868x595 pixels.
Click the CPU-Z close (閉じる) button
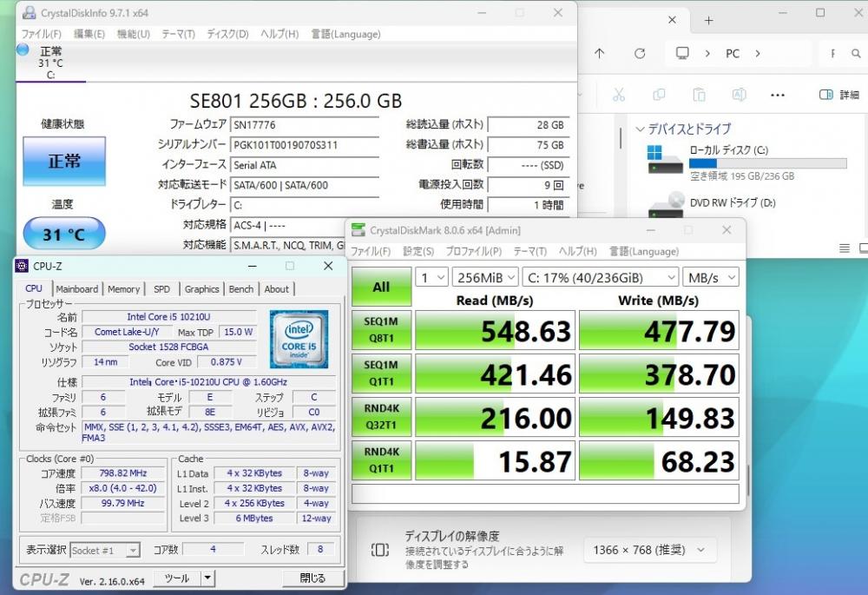312,578
